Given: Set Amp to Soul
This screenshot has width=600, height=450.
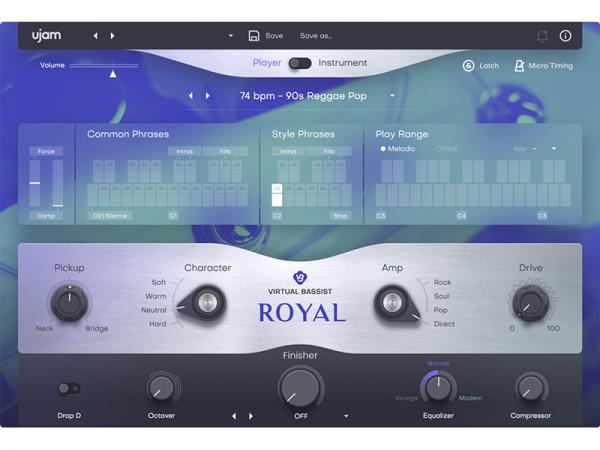Looking at the screenshot, I should (441, 296).
